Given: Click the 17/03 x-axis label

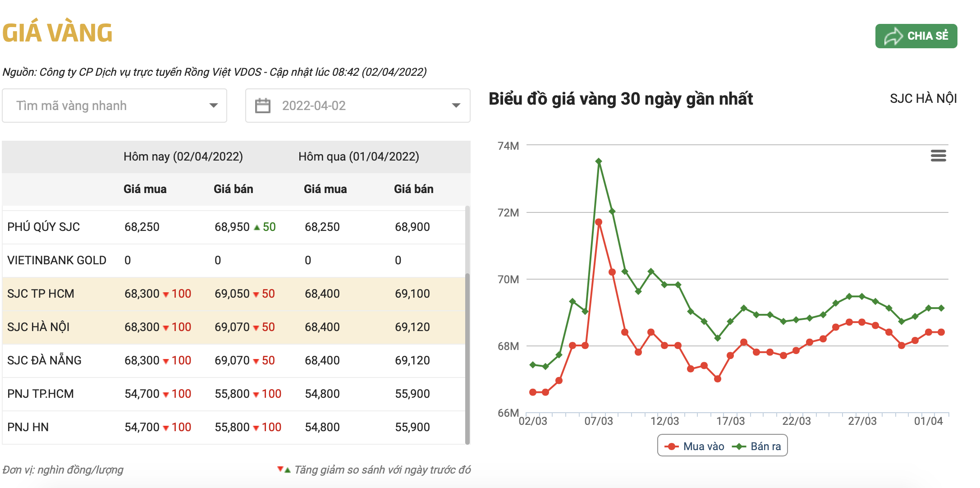Looking at the screenshot, I should [730, 421].
